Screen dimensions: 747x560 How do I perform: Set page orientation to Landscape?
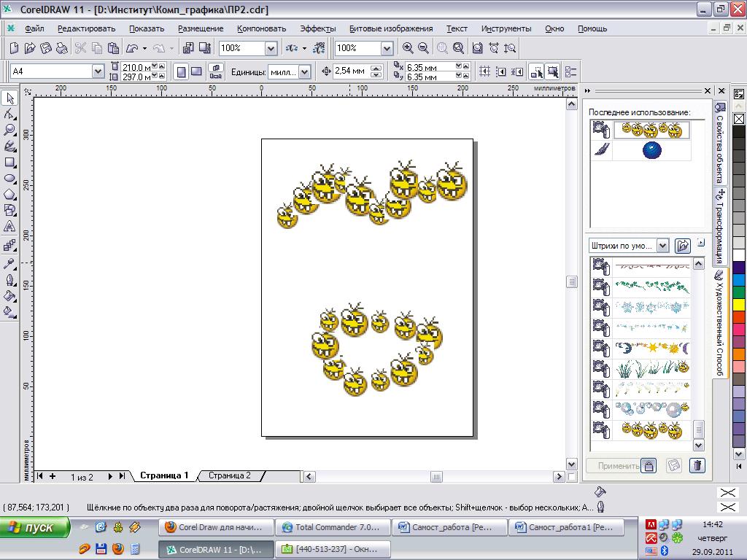[196, 72]
